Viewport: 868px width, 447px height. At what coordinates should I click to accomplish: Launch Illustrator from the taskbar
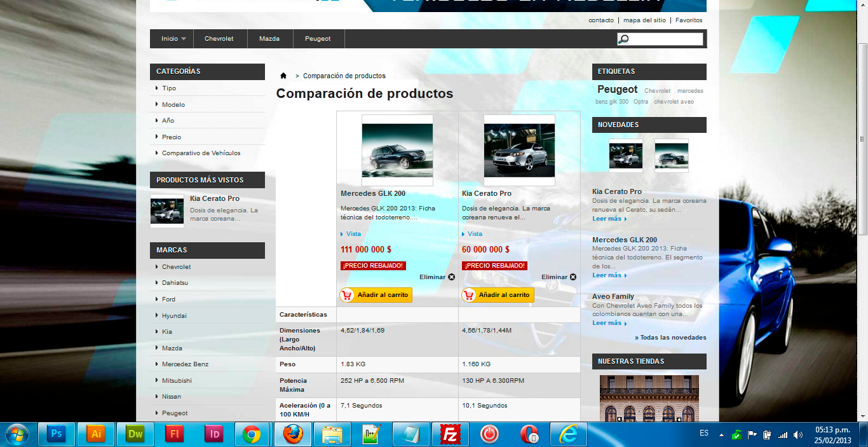[97, 434]
